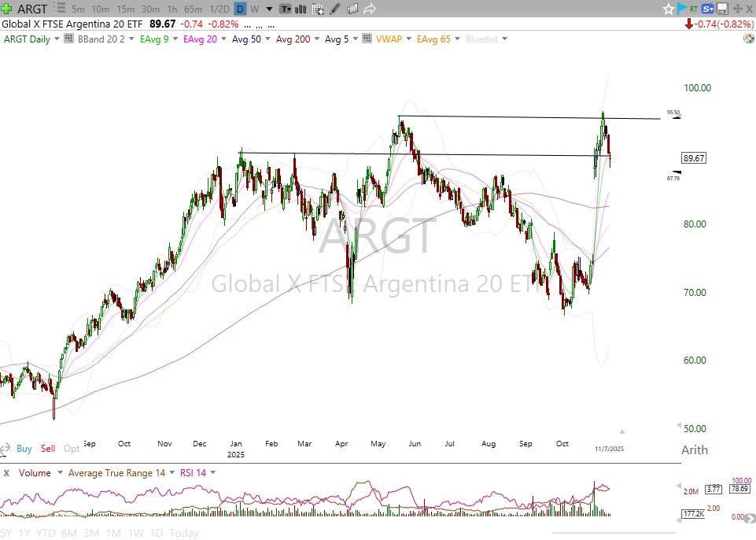The width and height of the screenshot is (756, 540).
Task: Click the RT real-time data indicator
Action: 694,9
